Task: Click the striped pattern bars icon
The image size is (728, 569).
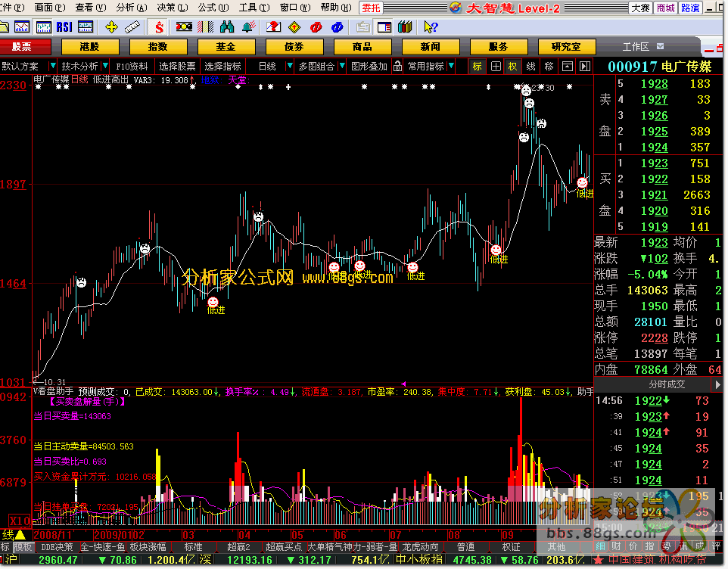Action: click(205, 27)
